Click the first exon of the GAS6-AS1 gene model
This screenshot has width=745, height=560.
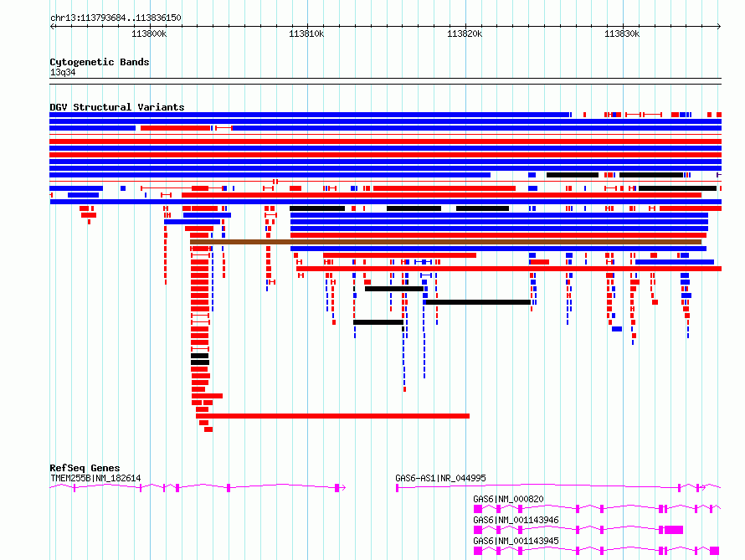click(398, 488)
